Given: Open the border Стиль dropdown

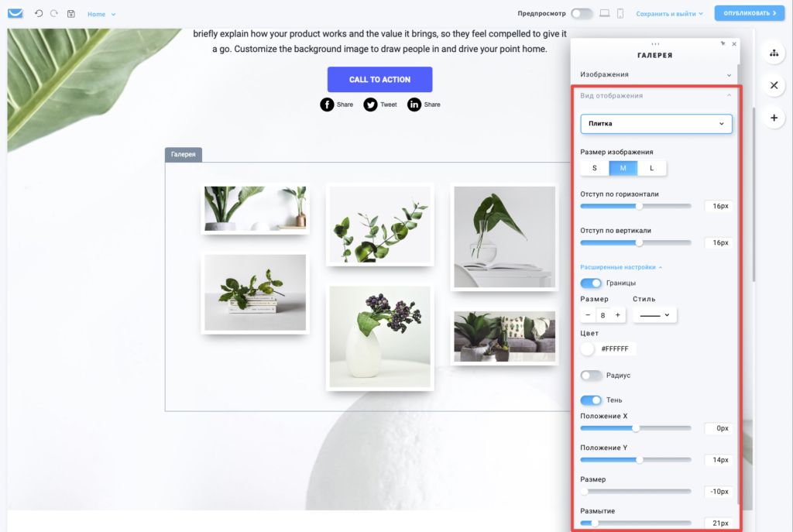Looking at the screenshot, I should [654, 315].
